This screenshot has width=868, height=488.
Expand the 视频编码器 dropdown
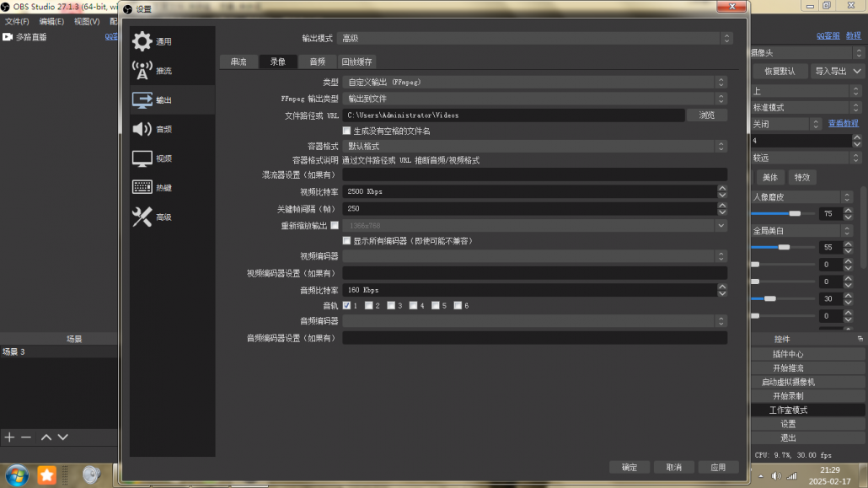[x=534, y=256]
